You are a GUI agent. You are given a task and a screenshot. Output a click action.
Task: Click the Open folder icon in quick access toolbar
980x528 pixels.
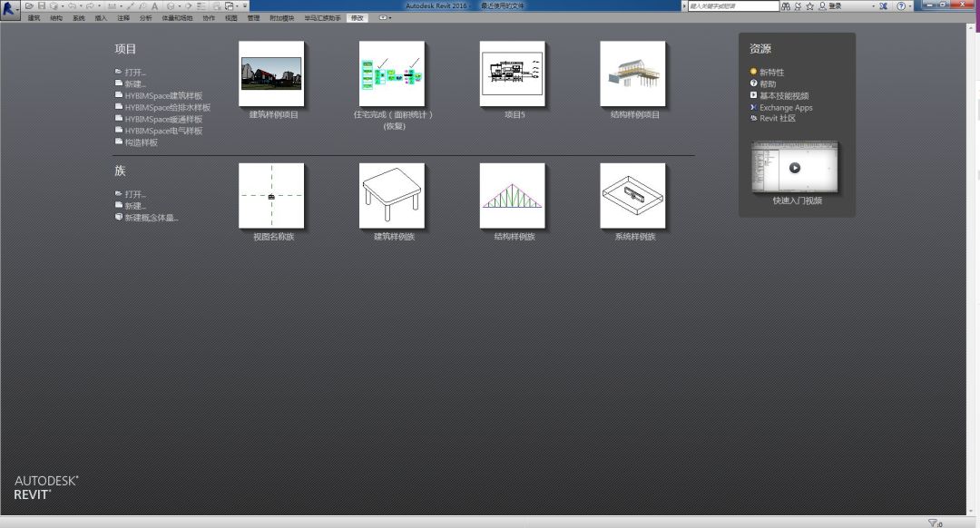pyautogui.click(x=29, y=5)
